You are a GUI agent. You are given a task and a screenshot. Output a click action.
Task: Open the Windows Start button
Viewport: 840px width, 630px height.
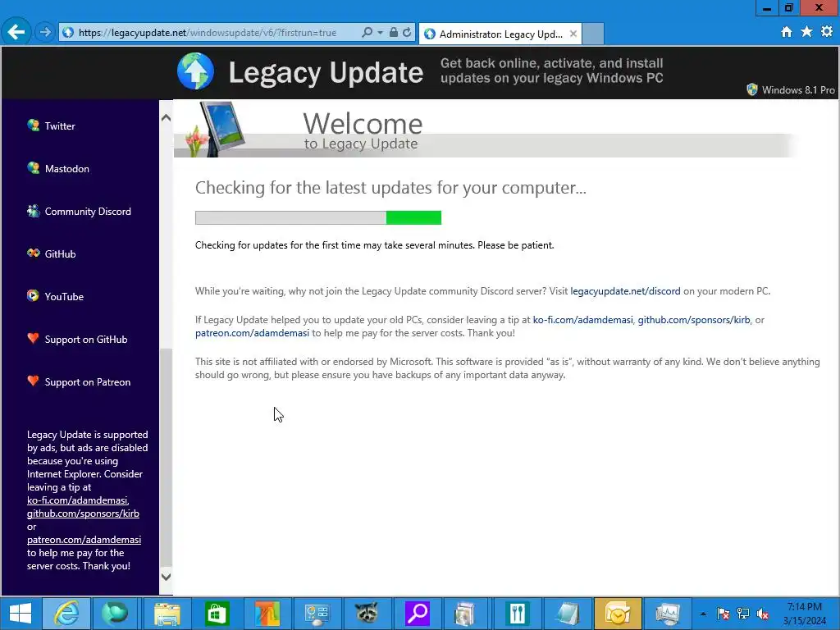click(20, 614)
